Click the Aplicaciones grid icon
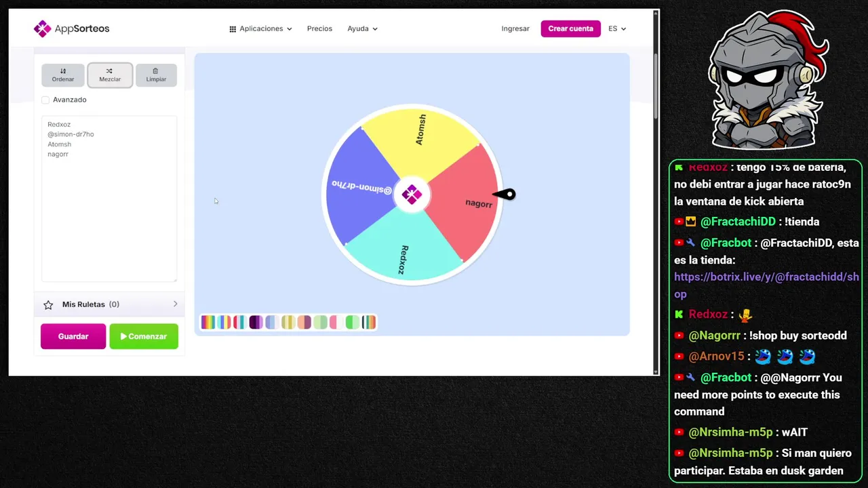Screen dimensions: 868x488 point(233,29)
